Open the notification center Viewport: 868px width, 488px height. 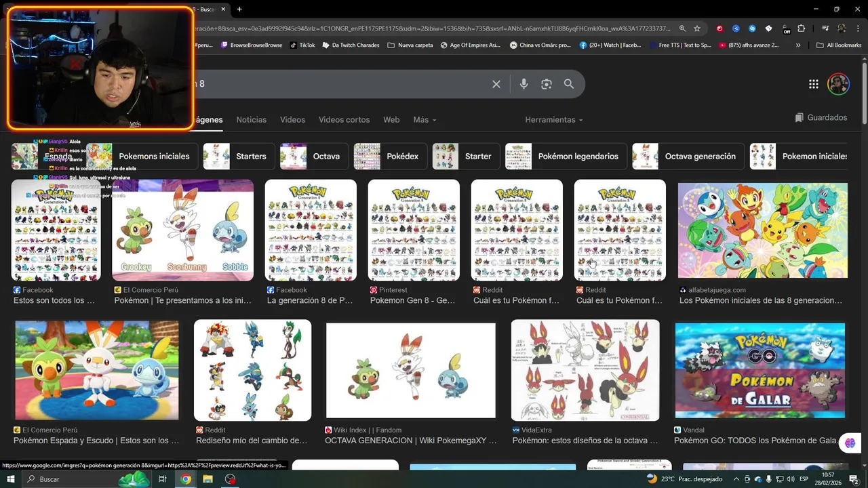tap(854, 479)
